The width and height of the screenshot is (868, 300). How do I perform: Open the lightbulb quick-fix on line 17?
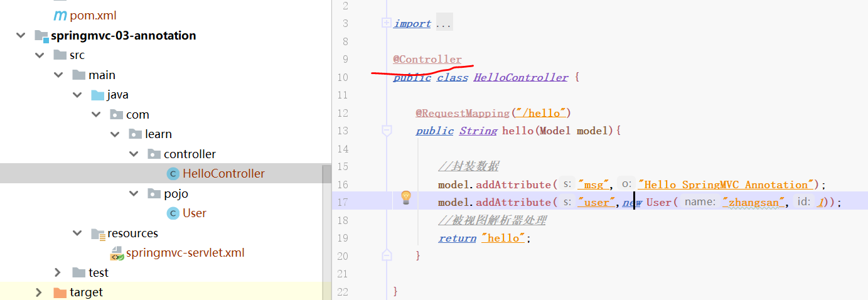coord(405,198)
